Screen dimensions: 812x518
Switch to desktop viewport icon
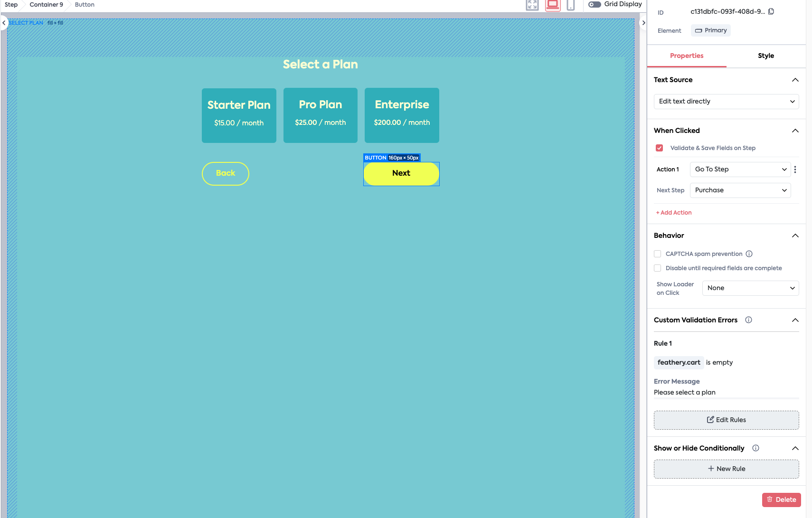click(x=553, y=5)
